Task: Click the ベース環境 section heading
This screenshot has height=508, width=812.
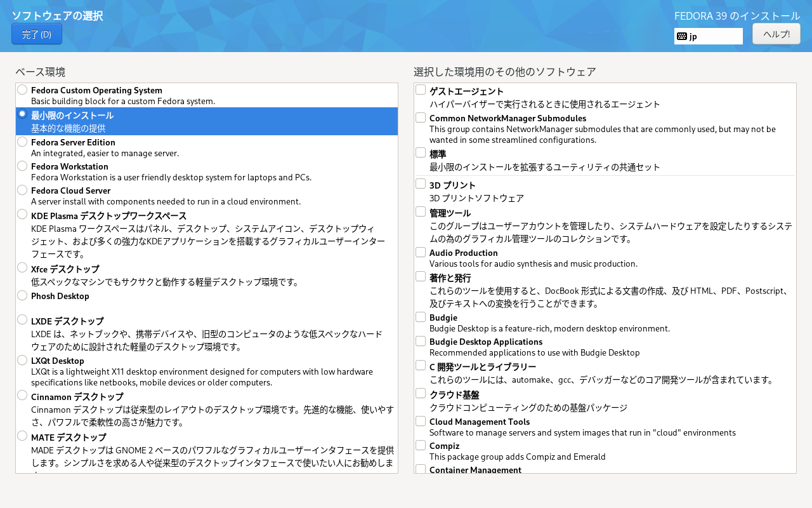Action: pyautogui.click(x=41, y=72)
